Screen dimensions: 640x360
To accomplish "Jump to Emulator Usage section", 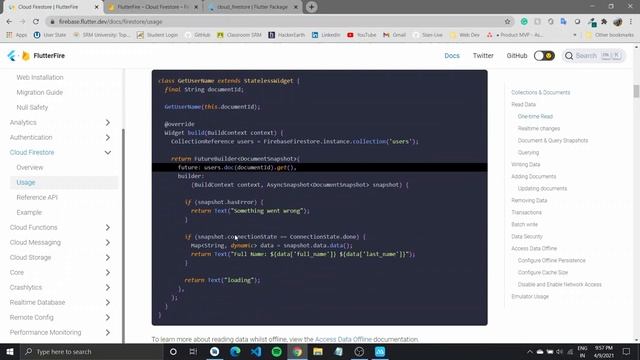I will (x=530, y=296).
